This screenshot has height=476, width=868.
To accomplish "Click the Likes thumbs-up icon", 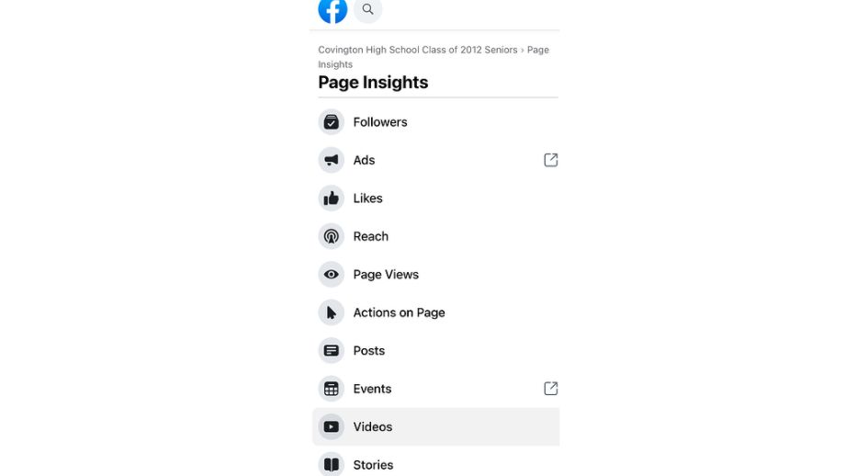I will pyautogui.click(x=331, y=198).
